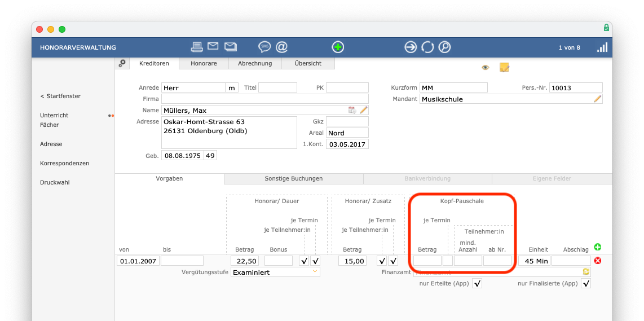Expand the Vergütungsstufe dropdown
Image resolution: width=644 pixels, height=321 pixels.
click(x=315, y=272)
